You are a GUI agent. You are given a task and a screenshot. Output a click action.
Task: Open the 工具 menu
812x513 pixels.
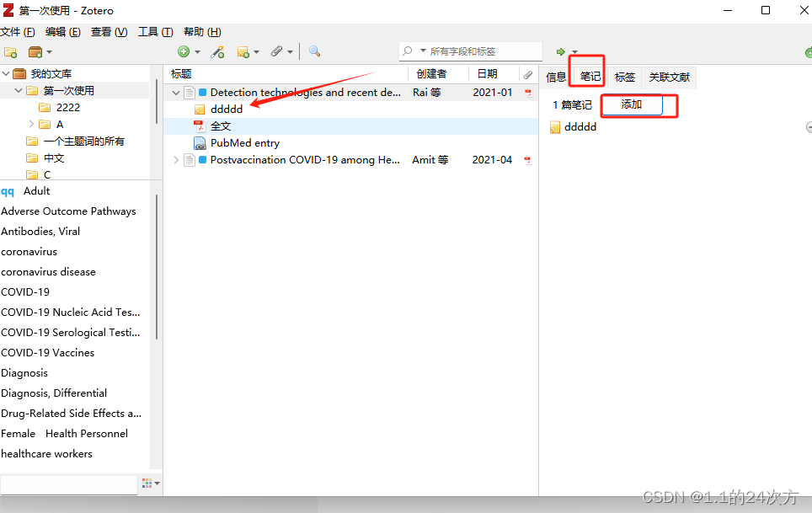(x=155, y=32)
